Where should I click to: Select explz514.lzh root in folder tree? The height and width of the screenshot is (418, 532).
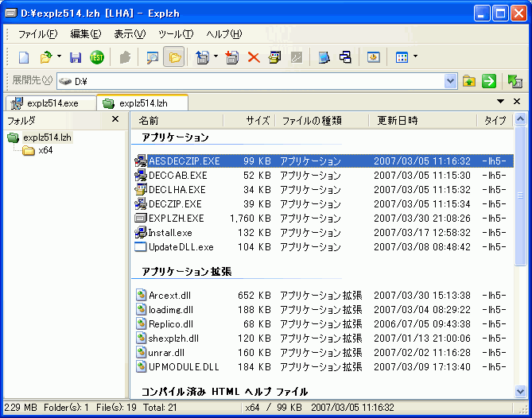47,137
